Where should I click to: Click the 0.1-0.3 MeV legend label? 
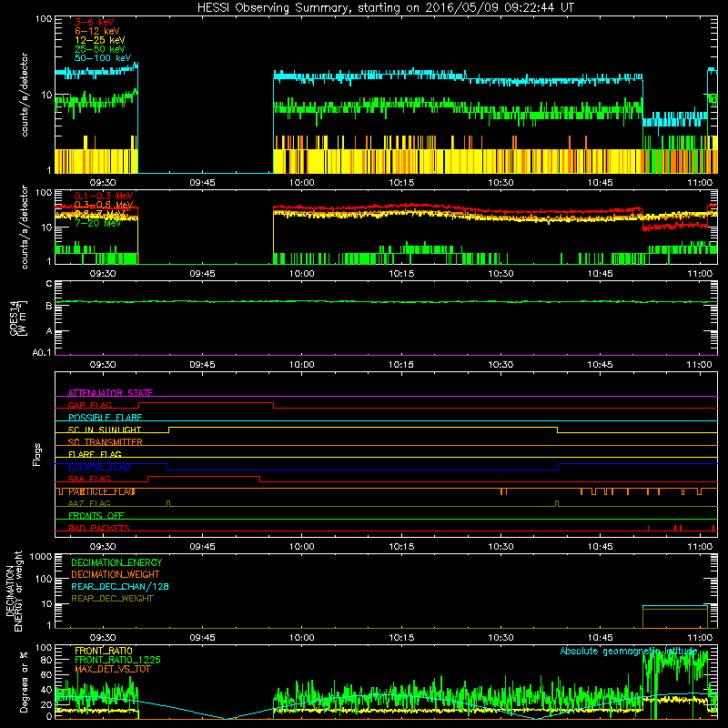(104, 196)
